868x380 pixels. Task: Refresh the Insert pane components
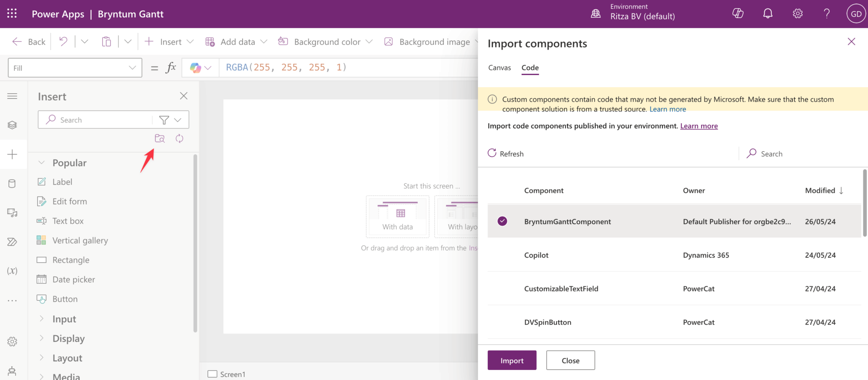[x=179, y=139]
